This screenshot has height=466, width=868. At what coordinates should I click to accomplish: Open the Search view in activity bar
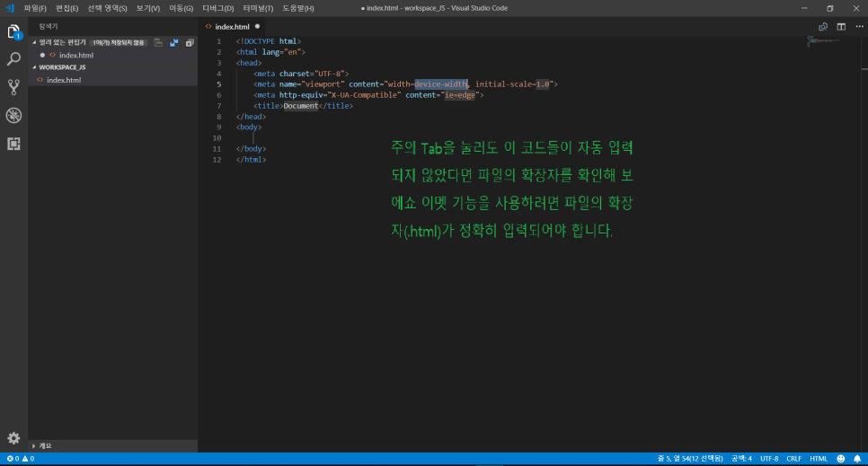tap(13, 58)
